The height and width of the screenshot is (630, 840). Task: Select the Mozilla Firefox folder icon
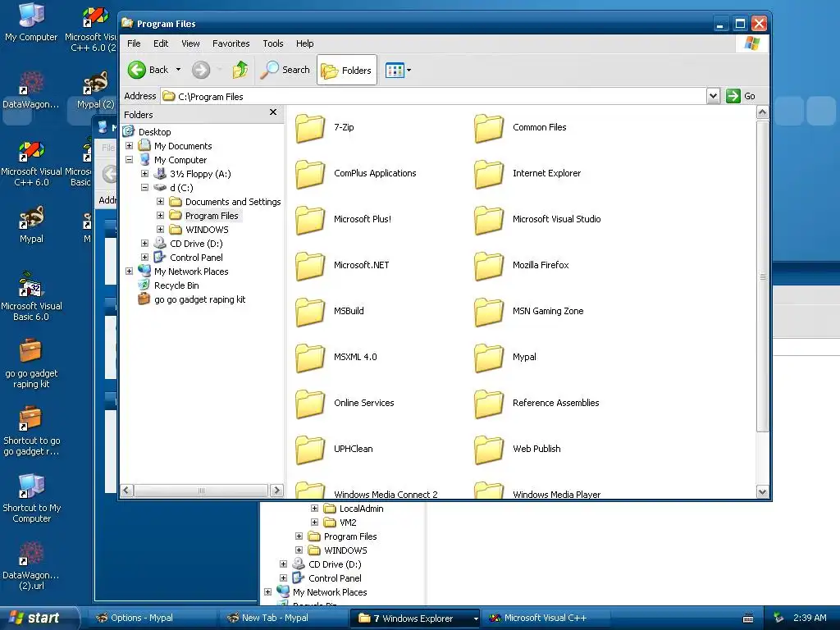pyautogui.click(x=489, y=267)
